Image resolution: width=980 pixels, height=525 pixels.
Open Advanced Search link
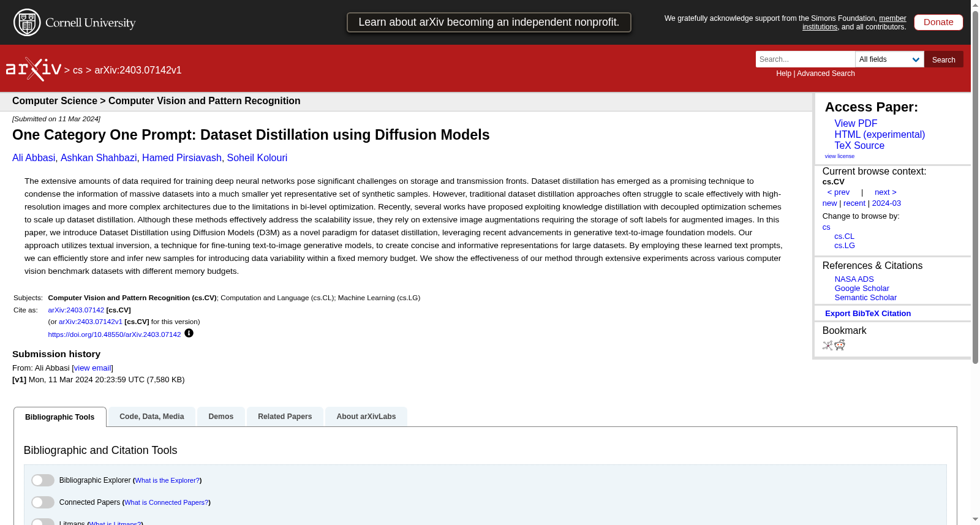[826, 74]
